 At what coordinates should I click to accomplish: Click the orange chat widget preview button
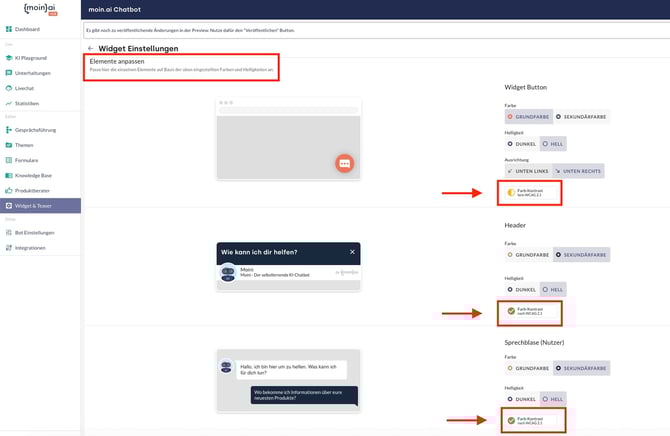click(344, 163)
